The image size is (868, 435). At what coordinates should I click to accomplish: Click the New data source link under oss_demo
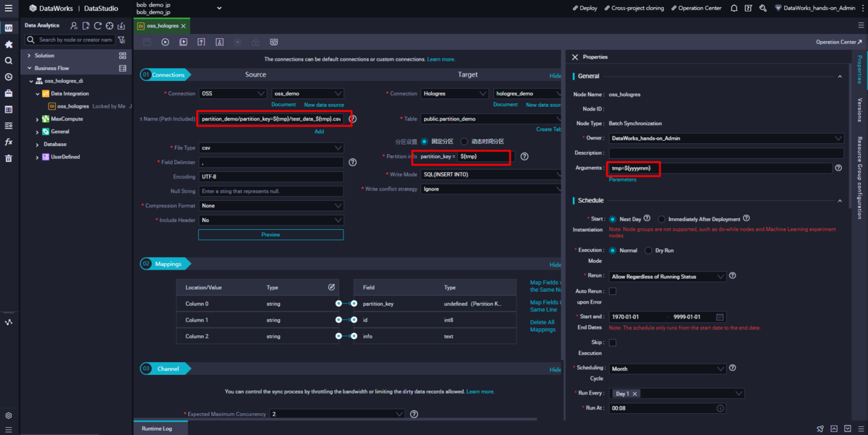[324, 105]
